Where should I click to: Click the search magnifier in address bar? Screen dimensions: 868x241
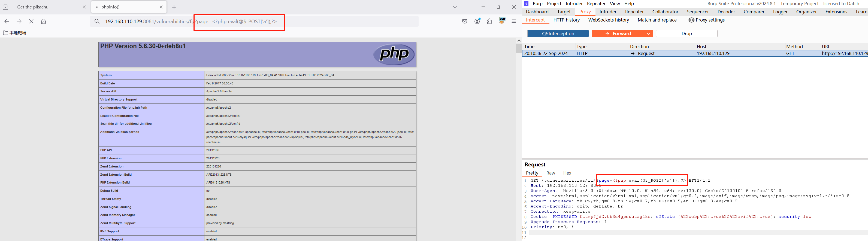click(97, 21)
